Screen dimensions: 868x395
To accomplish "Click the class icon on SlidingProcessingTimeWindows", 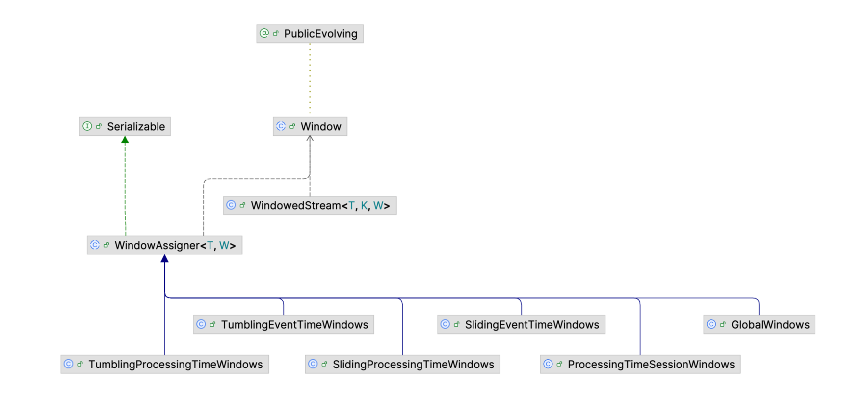I will point(313,364).
